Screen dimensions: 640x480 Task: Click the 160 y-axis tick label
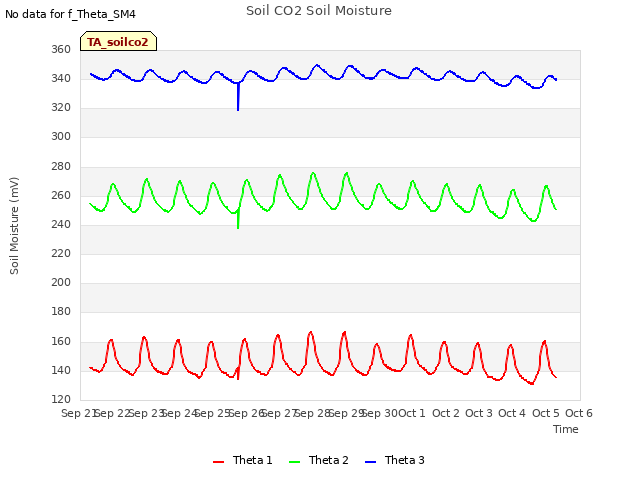[x=61, y=341]
